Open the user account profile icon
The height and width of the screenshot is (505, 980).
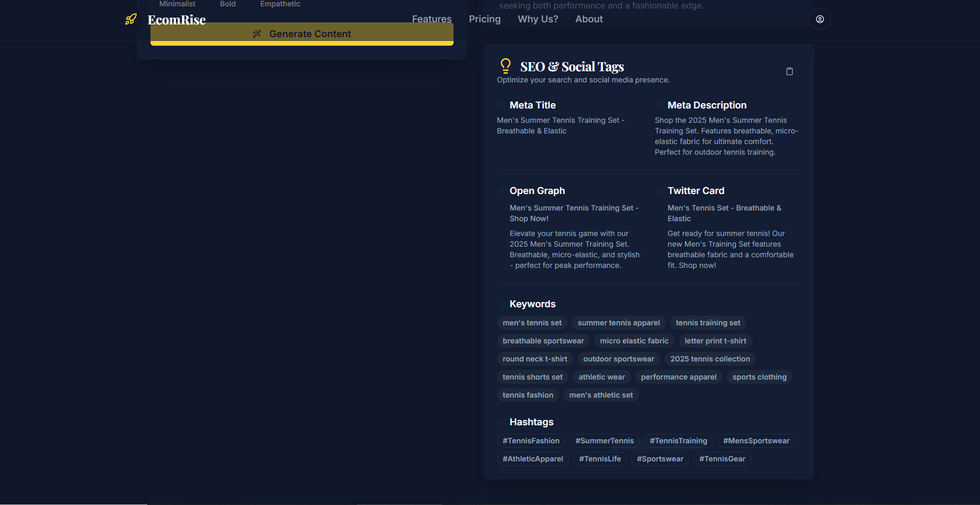point(819,19)
